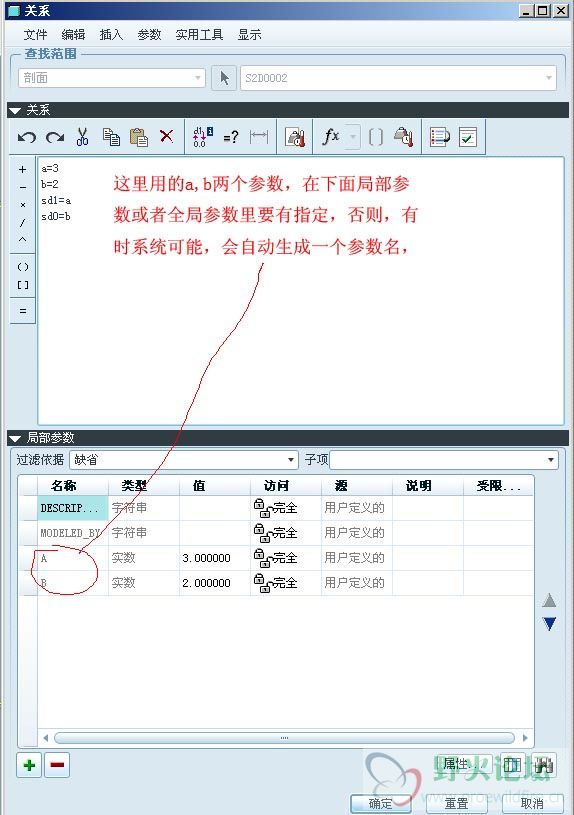This screenshot has height=815, width=574.
Task: Click the paste clipboard icon
Action: click(138, 137)
